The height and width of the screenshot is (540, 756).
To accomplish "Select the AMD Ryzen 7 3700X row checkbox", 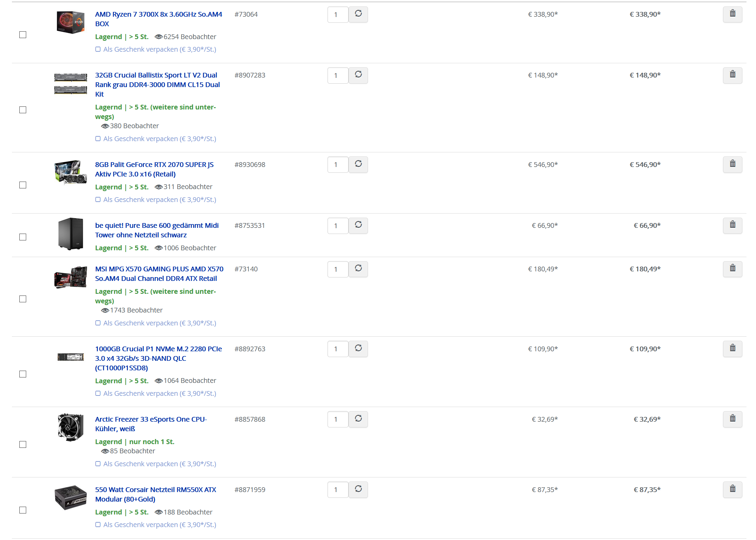I will 23,35.
